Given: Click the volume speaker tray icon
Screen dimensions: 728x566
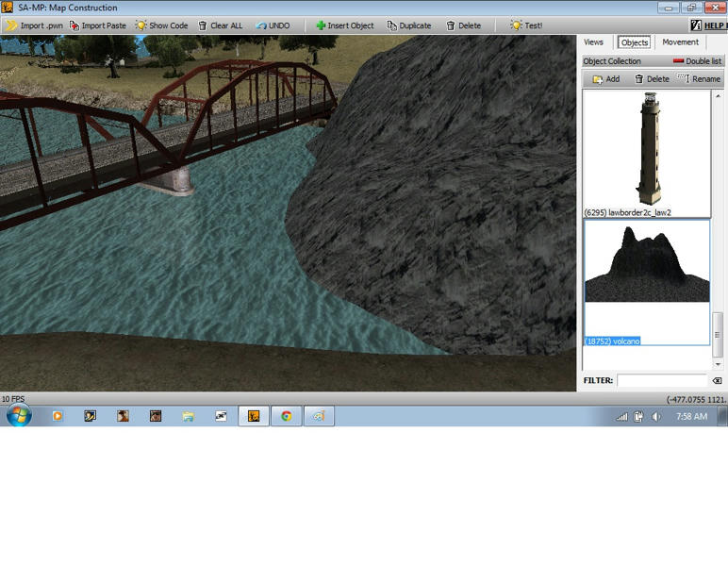Looking at the screenshot, I should [x=656, y=417].
